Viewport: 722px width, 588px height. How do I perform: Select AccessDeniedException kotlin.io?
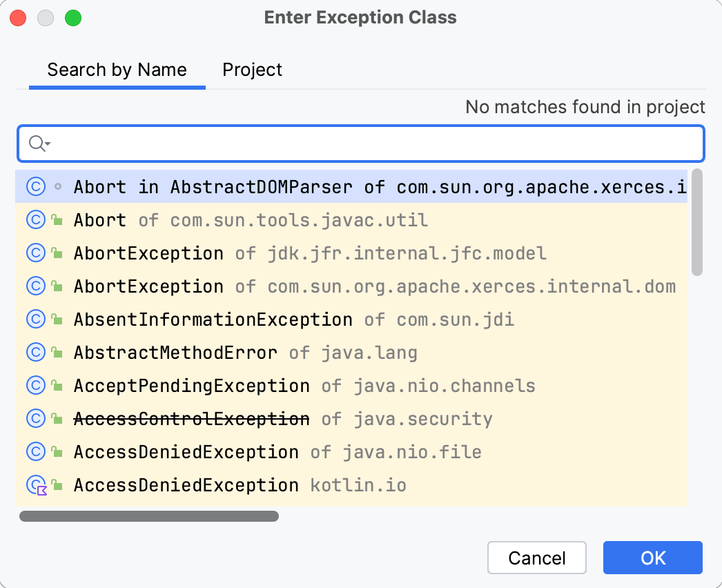[x=351, y=485]
